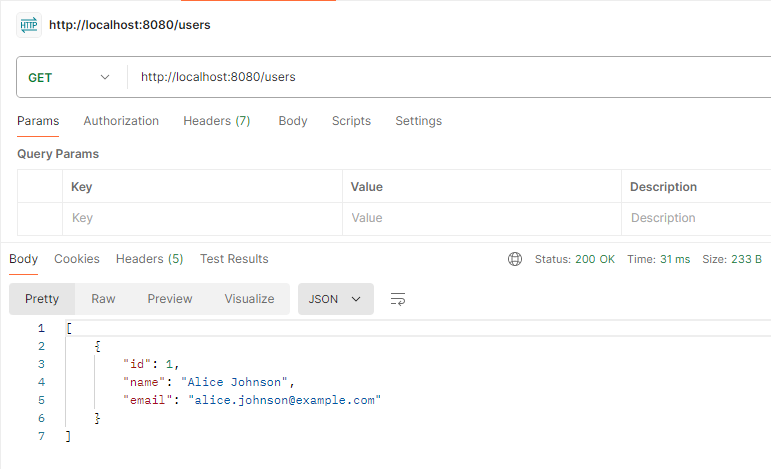Image resolution: width=771 pixels, height=469 pixels.
Task: Click the query param Value field
Action: (480, 218)
